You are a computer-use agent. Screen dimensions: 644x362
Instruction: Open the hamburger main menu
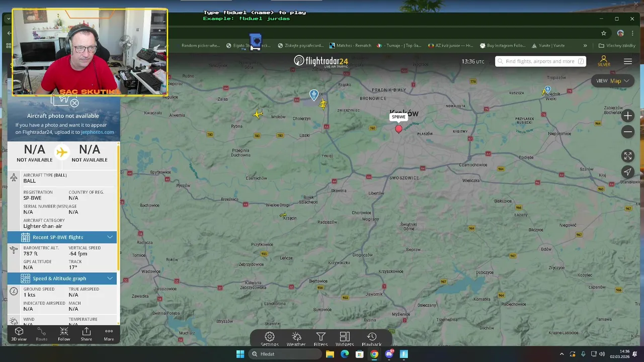628,61
